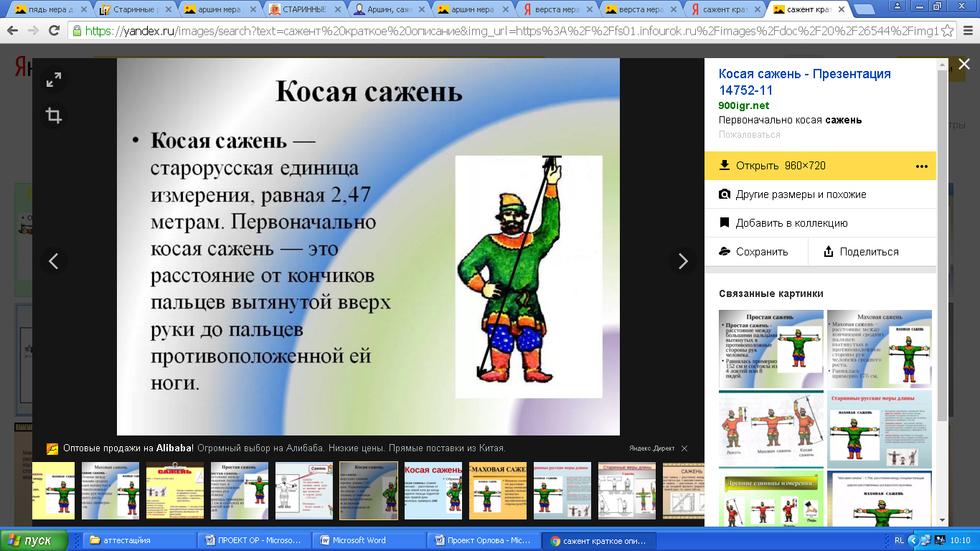Image resolution: width=980 pixels, height=551 pixels.
Task: Bookmark this page with the star icon
Action: pos(948,32)
